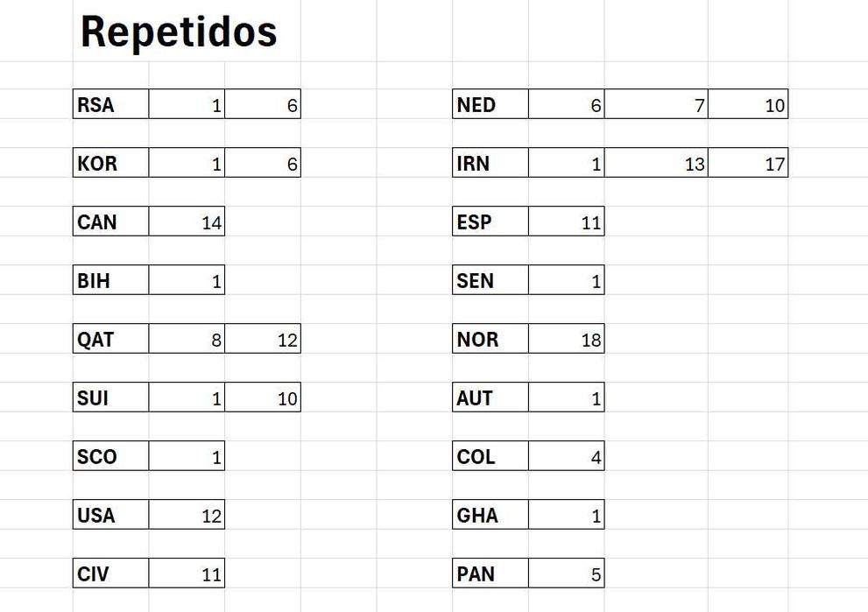Select the cell with 7 in NED row

656,103
